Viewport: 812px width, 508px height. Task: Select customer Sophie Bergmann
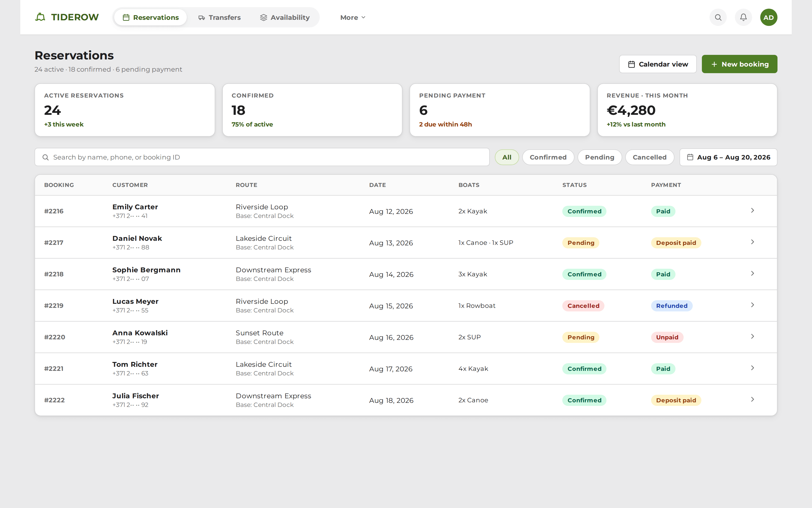pyautogui.click(x=146, y=270)
